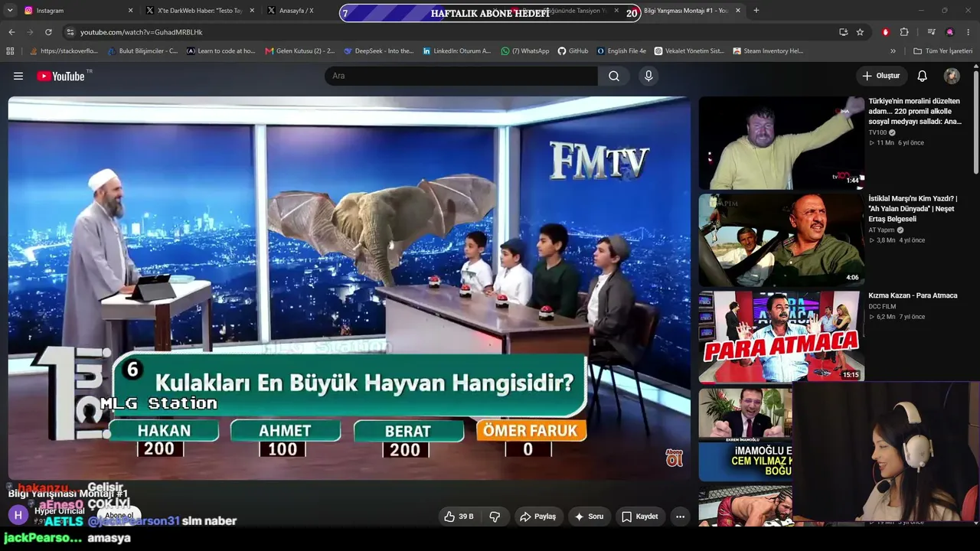Open the İmamoğlu Cem Yılmaz video thumbnail
Image resolution: width=980 pixels, height=551 pixels.
pos(745,435)
